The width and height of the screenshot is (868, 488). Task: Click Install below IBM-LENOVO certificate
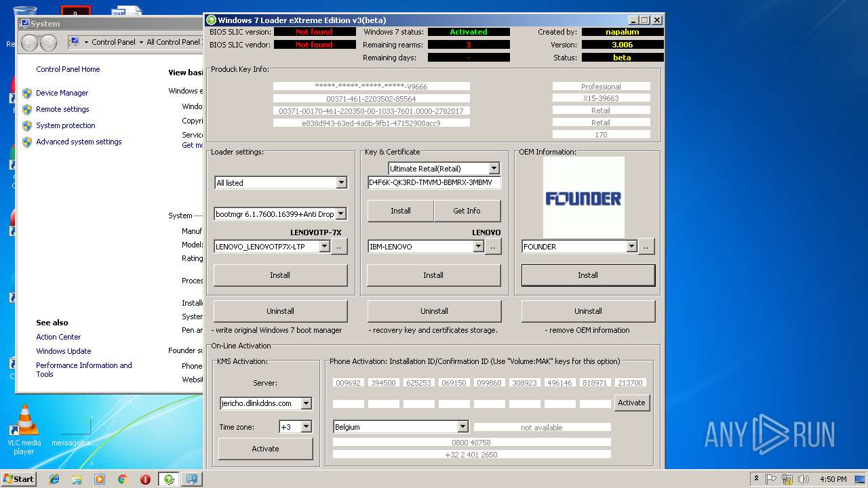(x=433, y=275)
